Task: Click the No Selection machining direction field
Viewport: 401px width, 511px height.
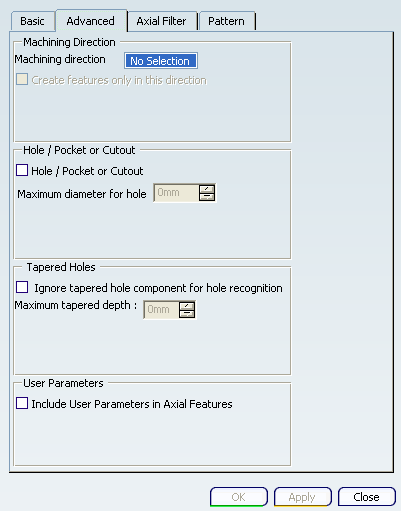Action: click(161, 61)
